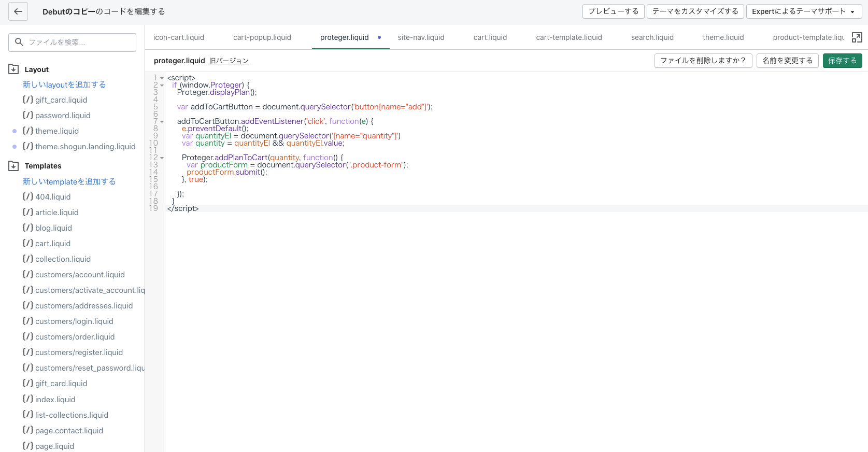868x452 pixels.
Task: Click e.preventDefault() on line 8
Action: click(x=215, y=129)
